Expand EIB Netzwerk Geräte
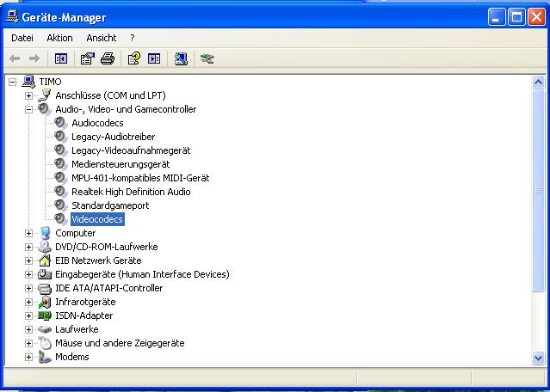This screenshot has height=392, width=550. (x=28, y=260)
